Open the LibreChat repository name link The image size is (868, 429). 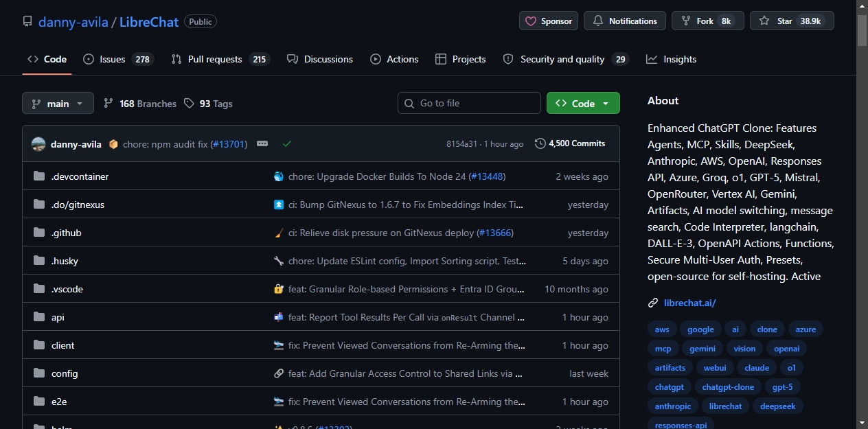point(149,21)
